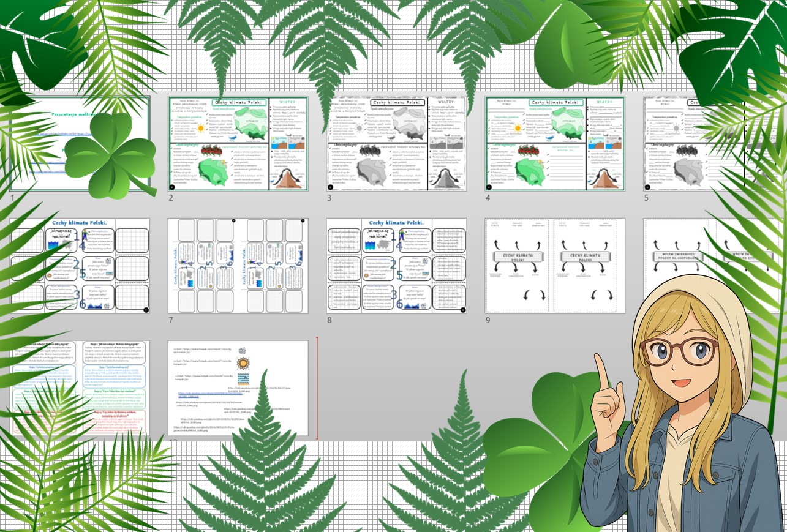
Task: Select the grayscale slide 3 thumbnail
Action: pyautogui.click(x=396, y=143)
